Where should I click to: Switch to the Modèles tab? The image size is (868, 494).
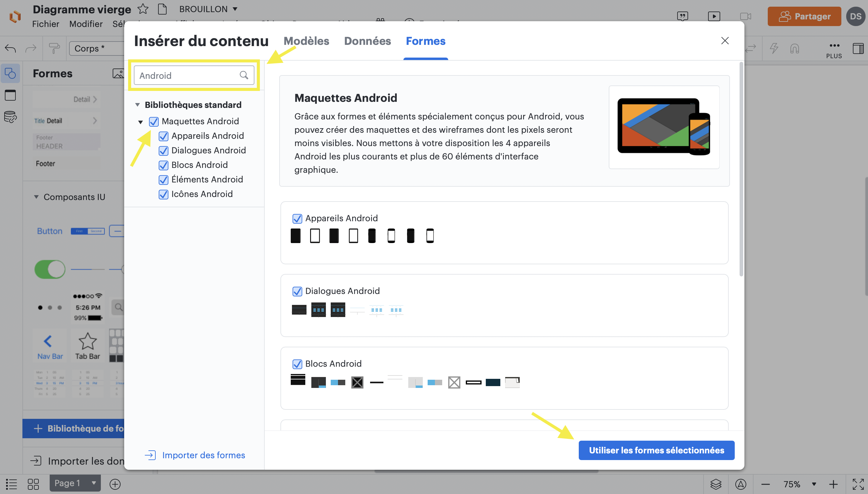(x=306, y=41)
